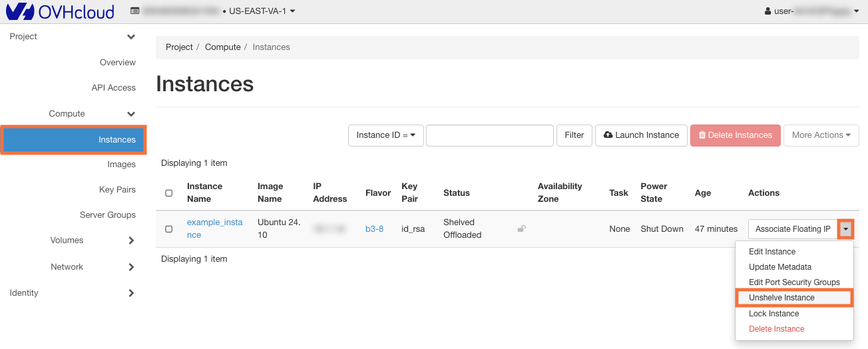Open the b3-8 flavor link
The width and height of the screenshot is (868, 349).
374,229
